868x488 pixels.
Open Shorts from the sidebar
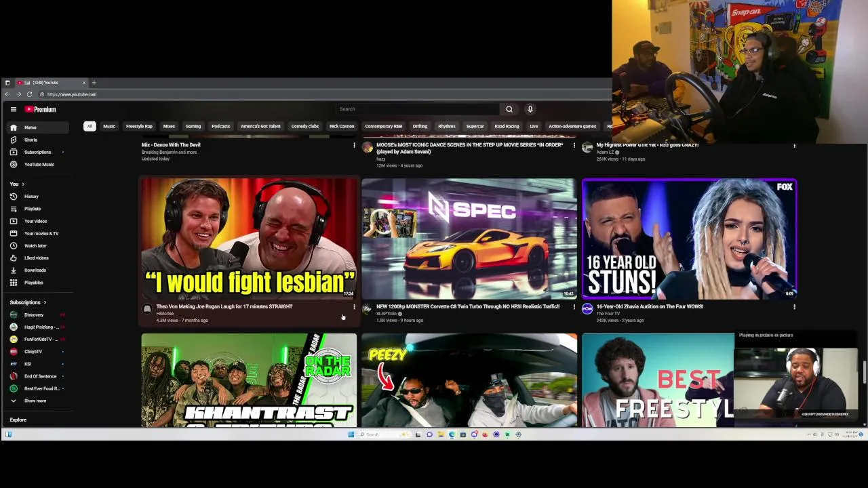click(x=31, y=140)
